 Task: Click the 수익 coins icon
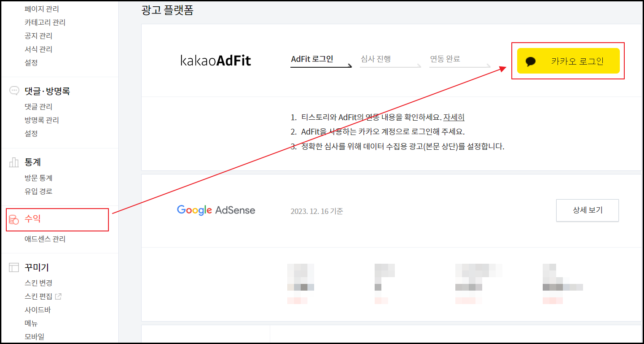click(14, 219)
